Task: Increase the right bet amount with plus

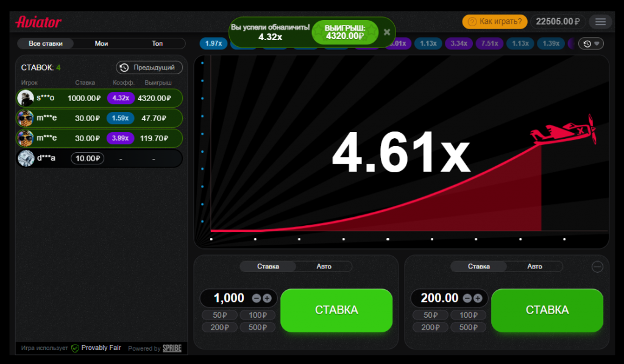Action: click(478, 298)
